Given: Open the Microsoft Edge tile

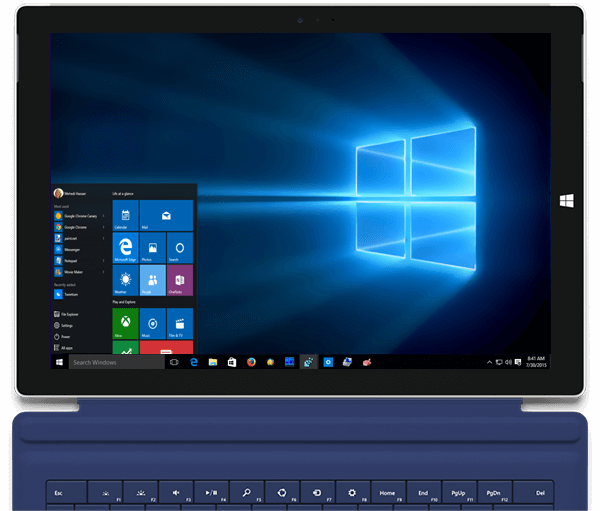Looking at the screenshot, I should tap(126, 248).
